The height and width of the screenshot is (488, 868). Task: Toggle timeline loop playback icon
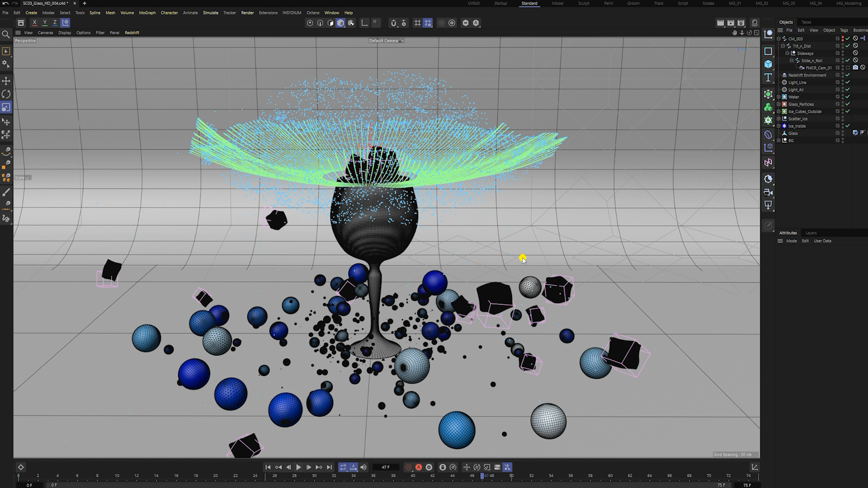point(343,467)
